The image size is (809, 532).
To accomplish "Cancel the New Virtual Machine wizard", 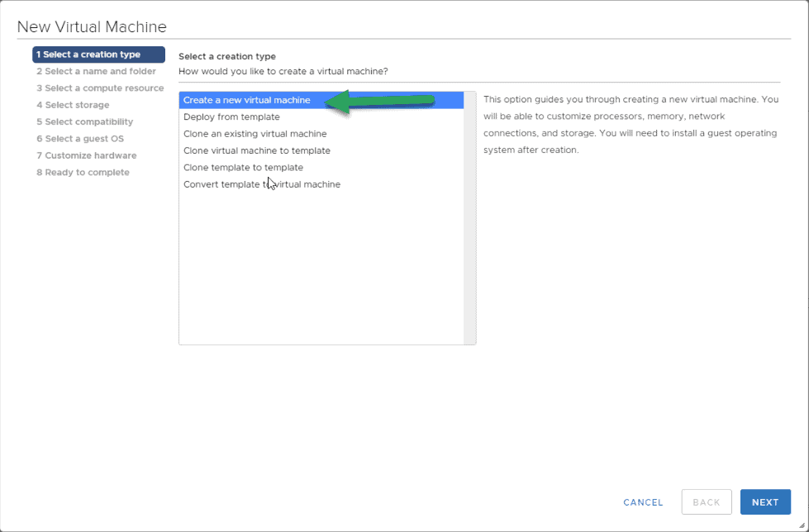I will 643,502.
